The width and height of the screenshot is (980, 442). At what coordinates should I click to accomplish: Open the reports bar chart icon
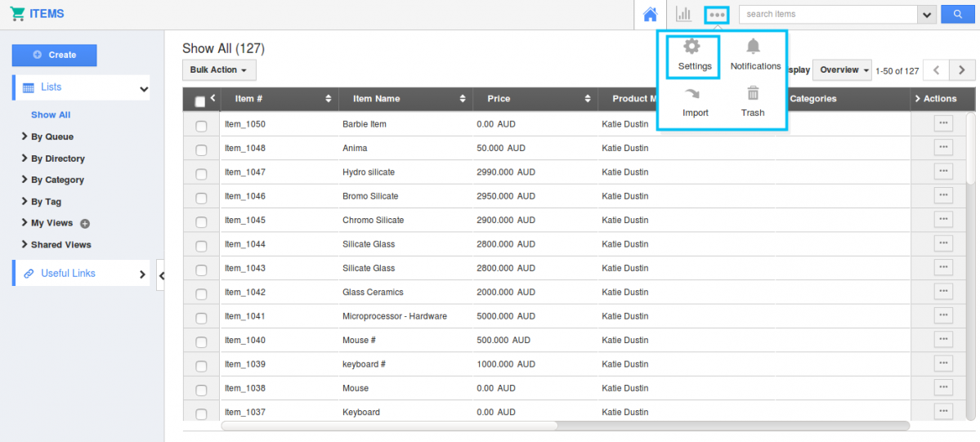(683, 15)
